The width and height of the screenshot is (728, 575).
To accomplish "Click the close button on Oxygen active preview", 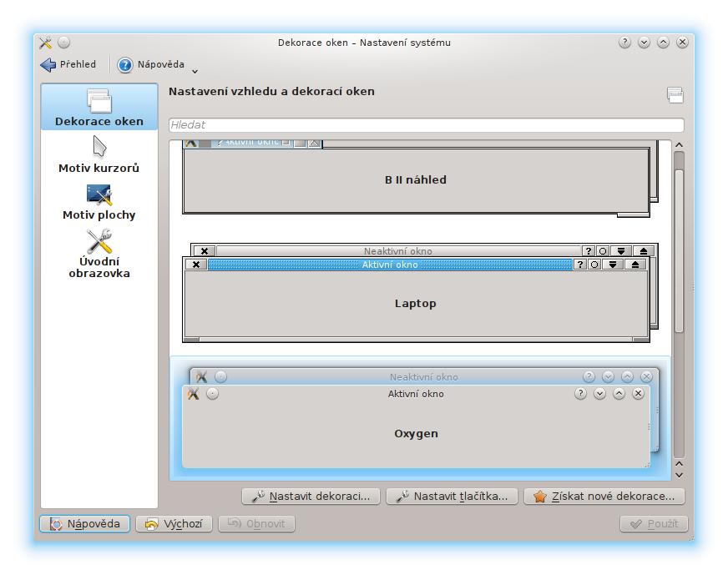I will (639, 394).
